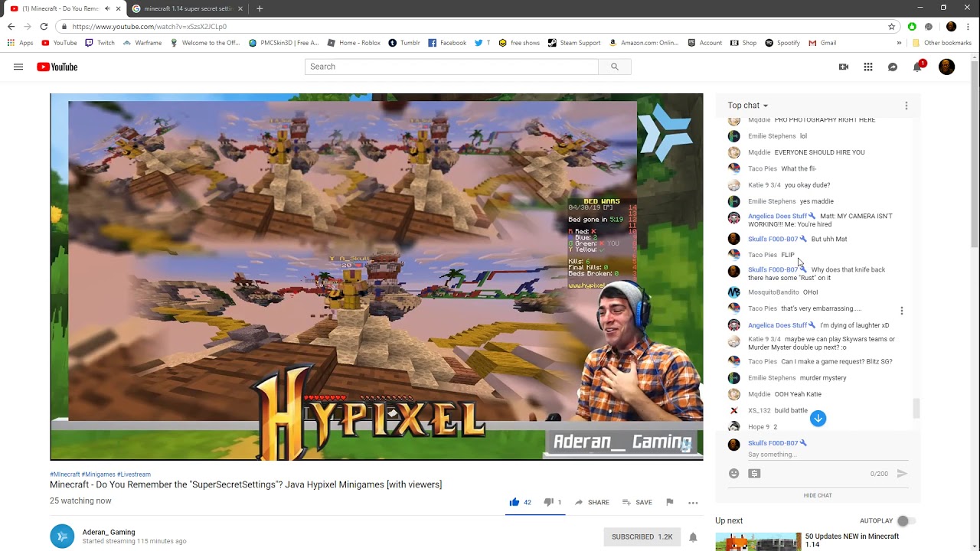Viewport: 980px width, 551px height.
Task: Jump to latest chat with blue arrow
Action: coord(818,418)
